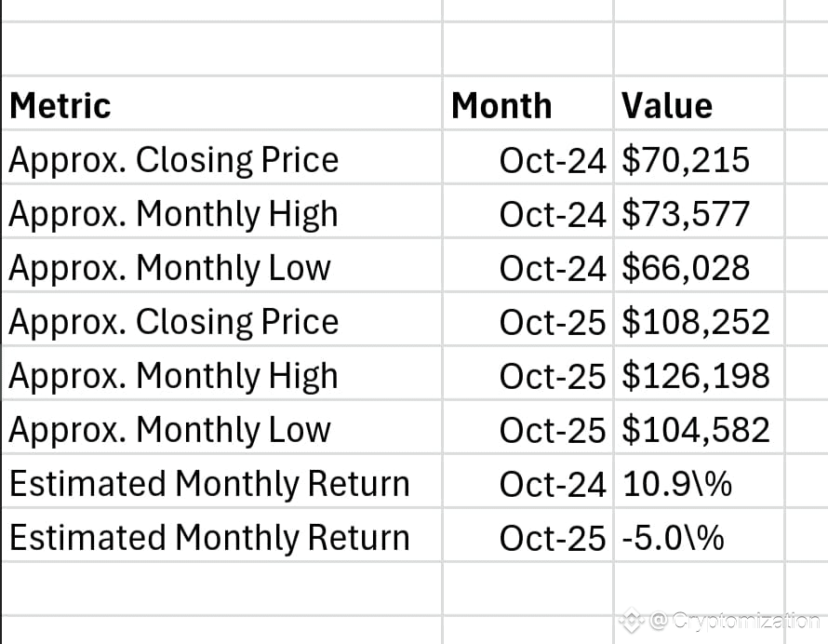
Task: Click the $66,028 monthly low cell
Action: click(700, 266)
